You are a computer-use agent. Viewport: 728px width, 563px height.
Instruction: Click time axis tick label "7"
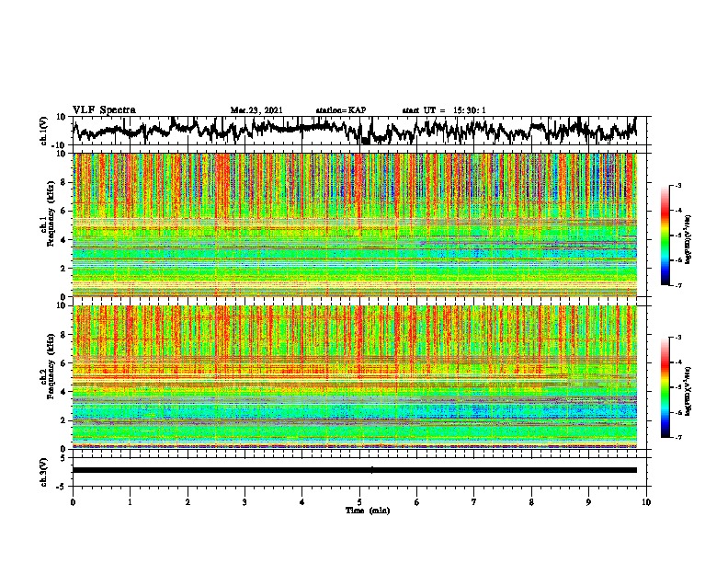[474, 502]
